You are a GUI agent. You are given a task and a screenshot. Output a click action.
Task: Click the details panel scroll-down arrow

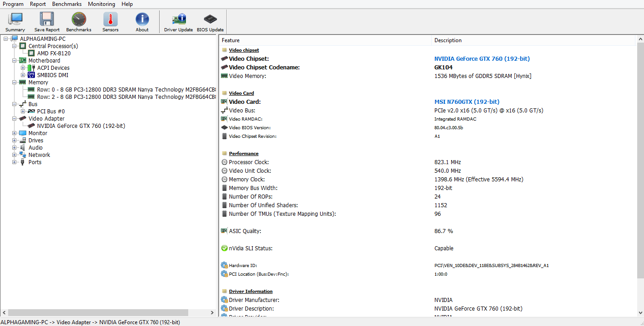pos(640,313)
